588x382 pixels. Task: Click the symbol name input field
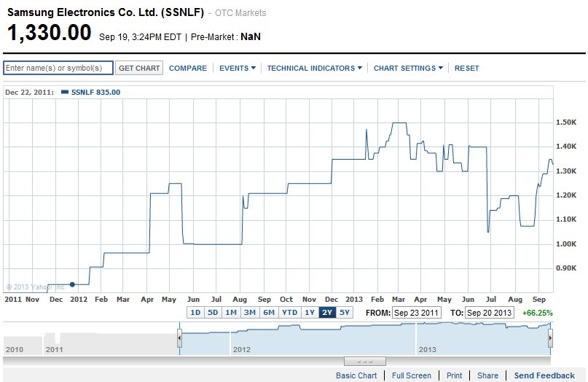pyautogui.click(x=58, y=68)
